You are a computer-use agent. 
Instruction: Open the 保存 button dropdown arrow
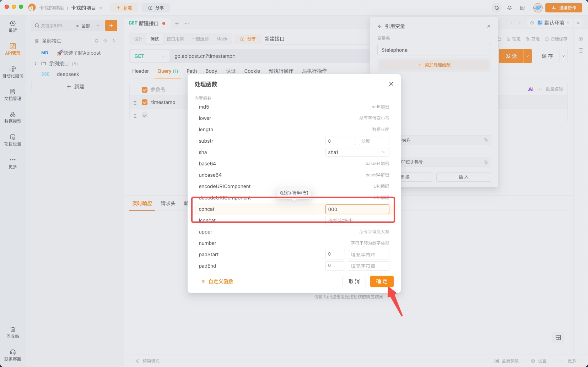(563, 56)
